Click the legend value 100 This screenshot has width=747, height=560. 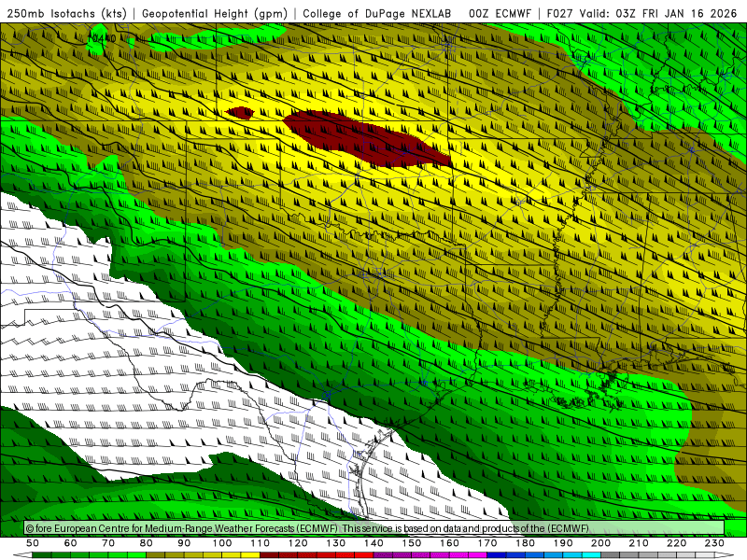point(222,543)
